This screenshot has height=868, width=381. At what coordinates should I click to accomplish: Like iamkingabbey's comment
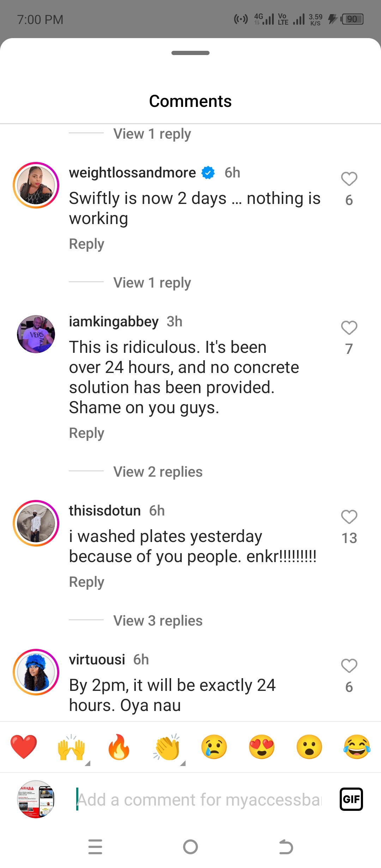349,328
